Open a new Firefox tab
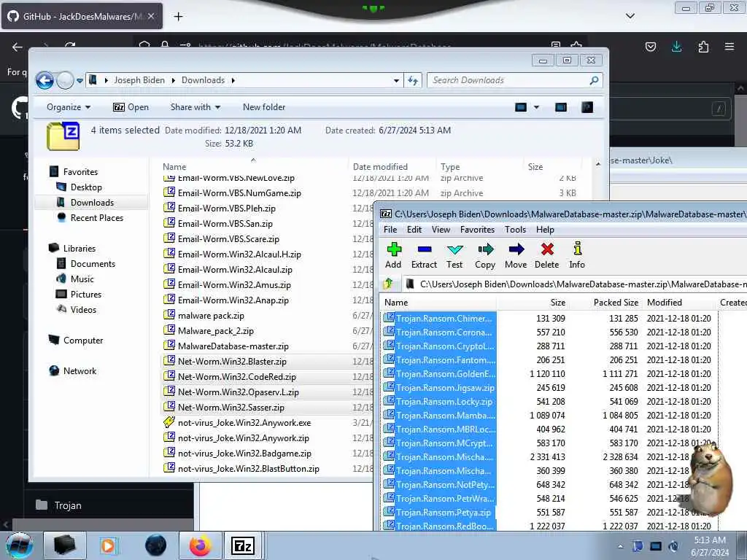 178,17
